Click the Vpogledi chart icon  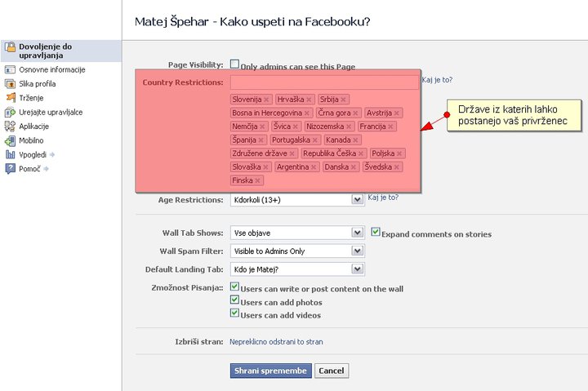click(x=10, y=154)
